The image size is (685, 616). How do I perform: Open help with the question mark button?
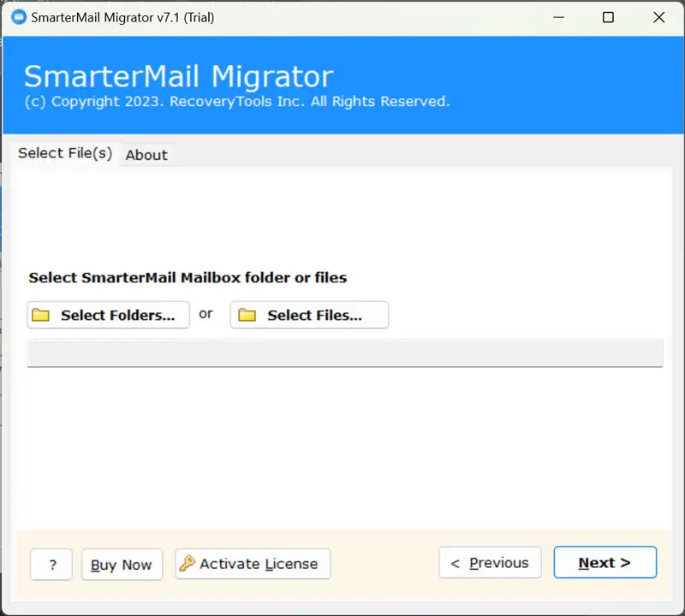pos(52,565)
